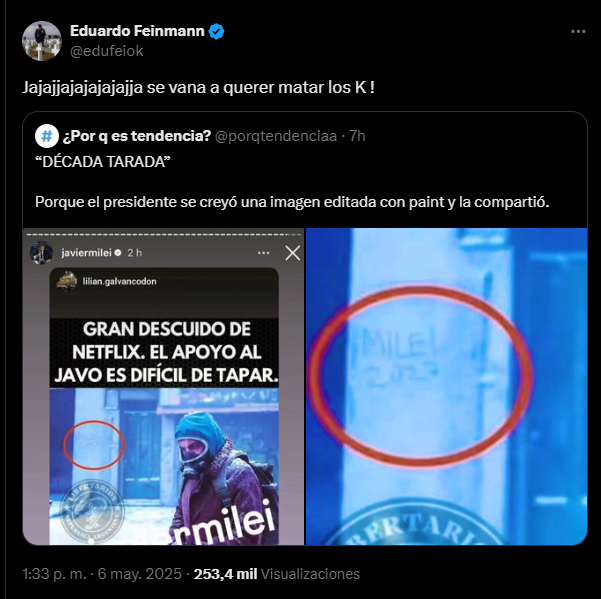Click the blue verified badge next to Eduardo Feinmann
The image size is (601, 599).
click(217, 31)
